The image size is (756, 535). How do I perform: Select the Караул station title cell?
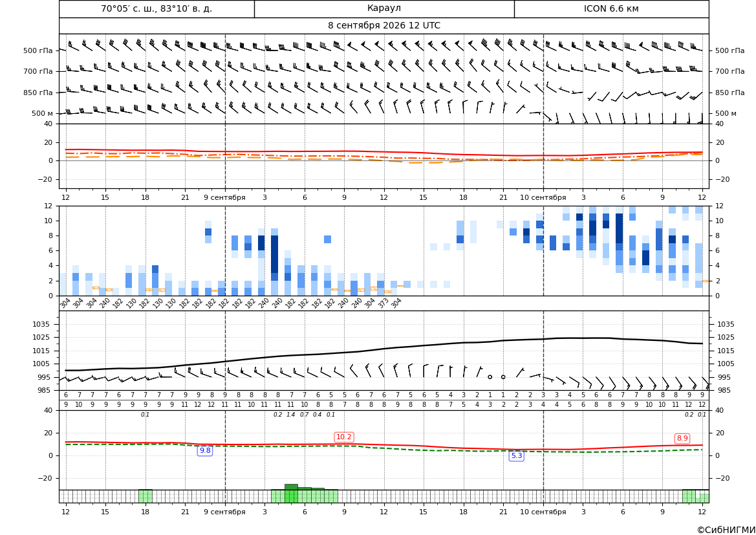[384, 8]
